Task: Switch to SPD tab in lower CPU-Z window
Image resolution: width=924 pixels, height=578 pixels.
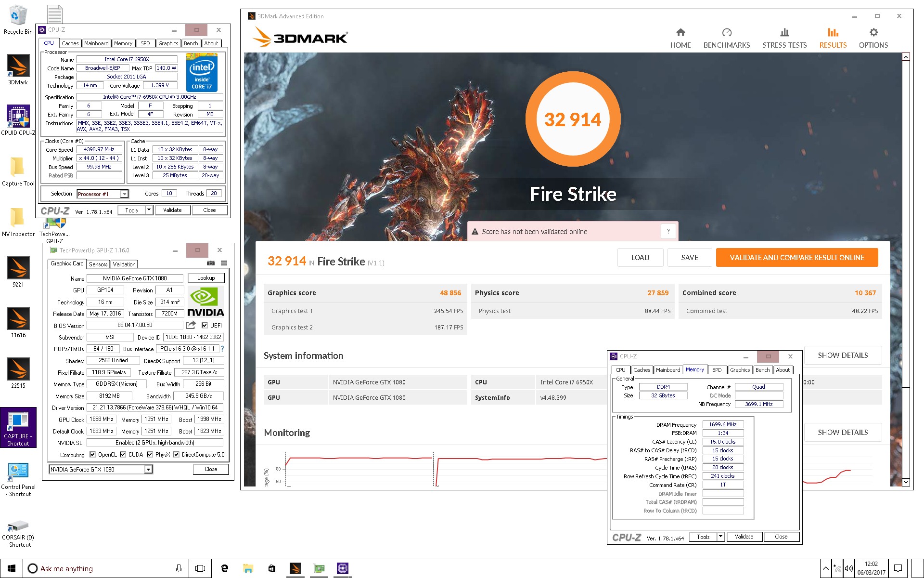Action: (x=717, y=370)
